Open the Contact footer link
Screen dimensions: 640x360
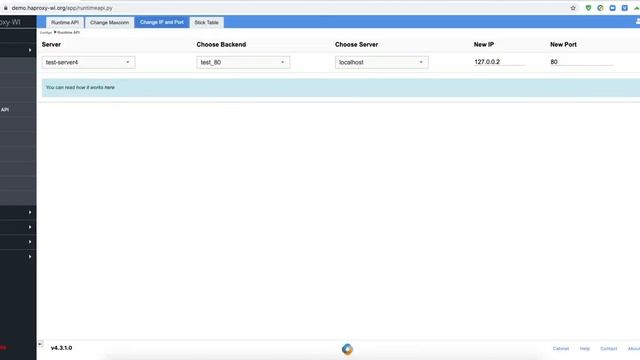click(609, 349)
